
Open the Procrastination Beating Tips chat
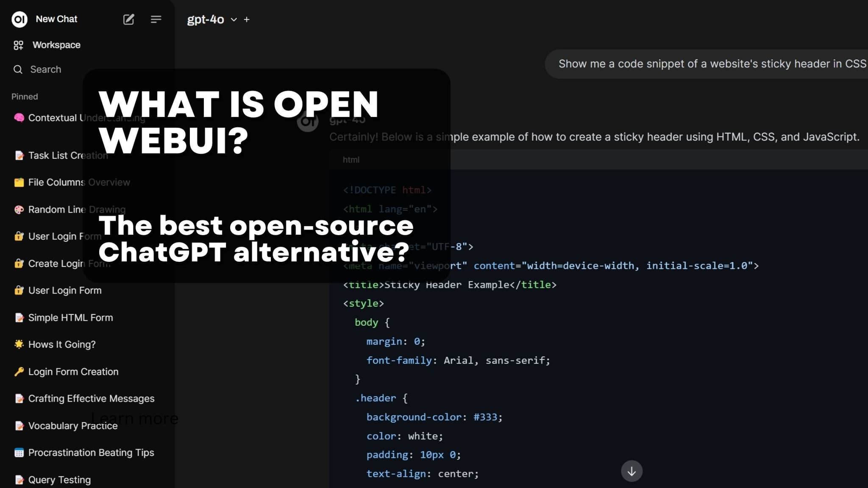tap(91, 452)
